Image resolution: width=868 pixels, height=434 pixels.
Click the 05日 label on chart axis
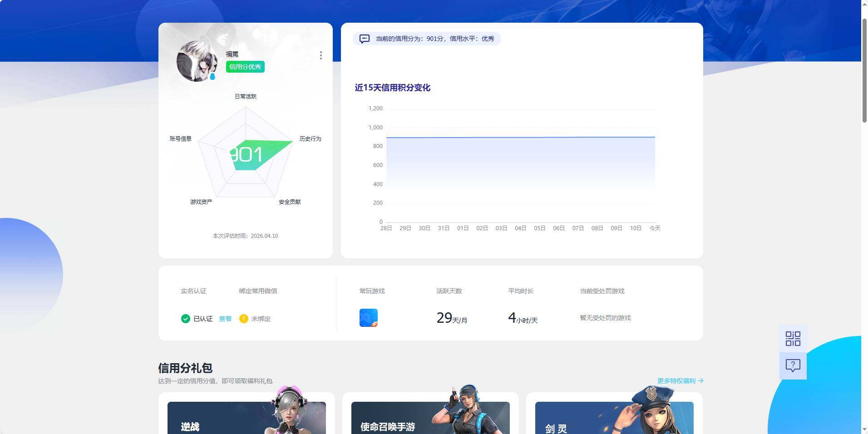click(x=539, y=228)
